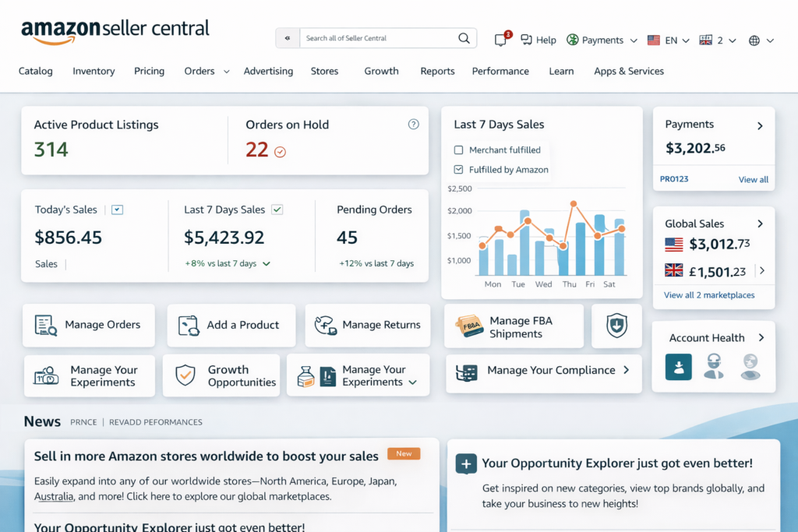Image resolution: width=798 pixels, height=532 pixels.
Task: Open the marketplace dropdown showing 2
Action: coord(733,41)
